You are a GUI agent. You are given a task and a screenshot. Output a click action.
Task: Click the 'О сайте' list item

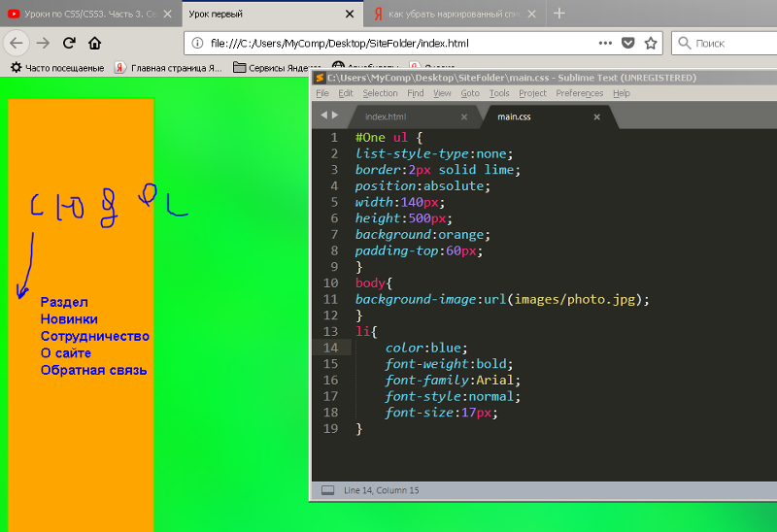pyautogui.click(x=66, y=353)
